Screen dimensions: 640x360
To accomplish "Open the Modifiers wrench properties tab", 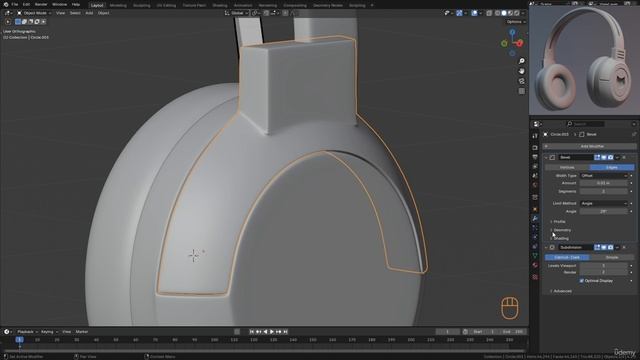I will click(535, 218).
